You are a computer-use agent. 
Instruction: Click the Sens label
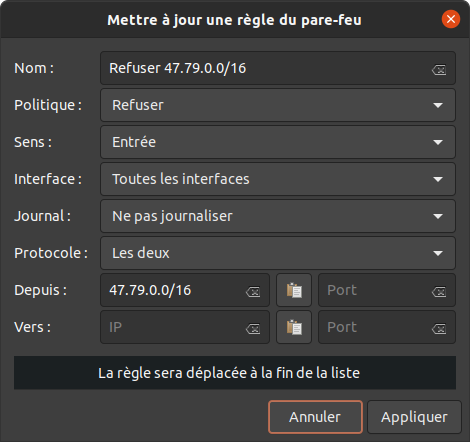click(x=33, y=142)
